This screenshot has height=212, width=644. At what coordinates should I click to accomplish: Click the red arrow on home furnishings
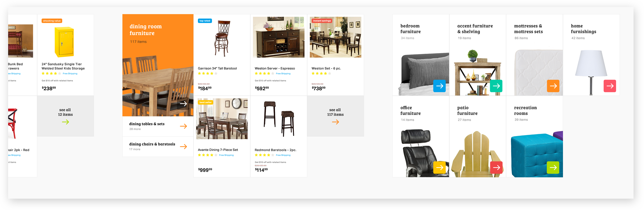(x=610, y=86)
